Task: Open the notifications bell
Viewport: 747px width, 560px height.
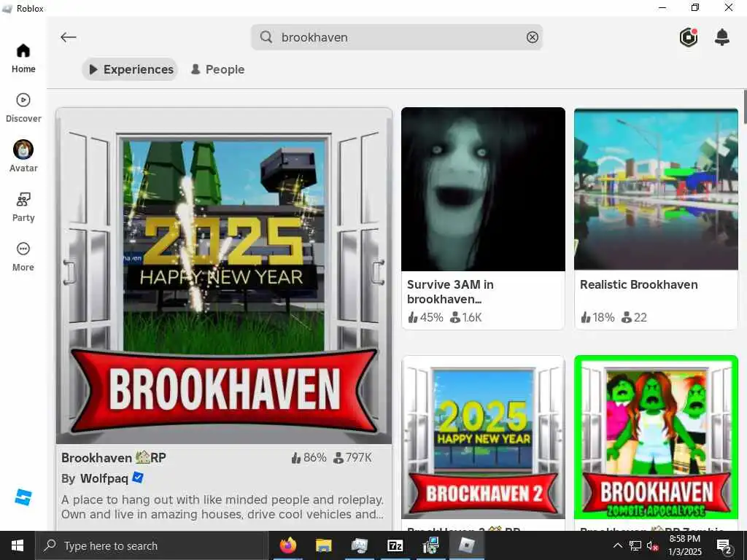Action: 722,37
